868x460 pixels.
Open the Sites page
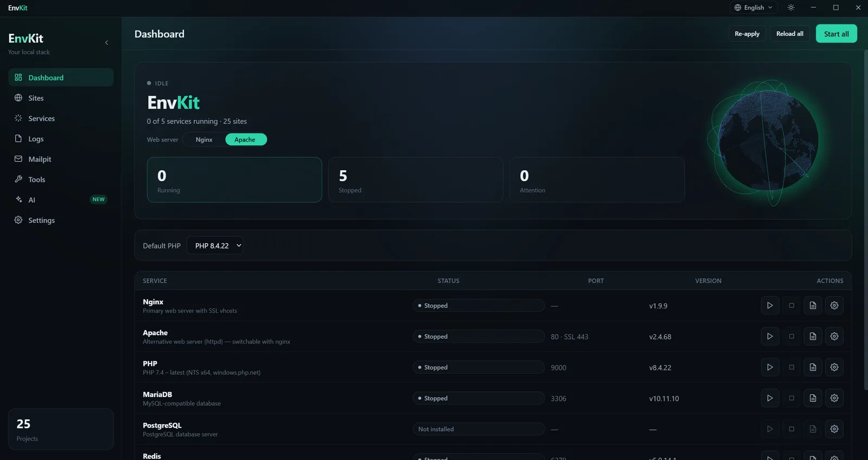(x=61, y=98)
